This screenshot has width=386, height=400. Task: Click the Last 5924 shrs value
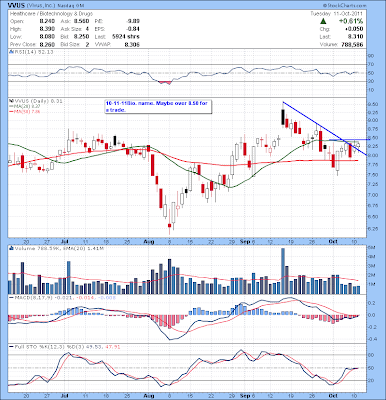click(x=126, y=37)
